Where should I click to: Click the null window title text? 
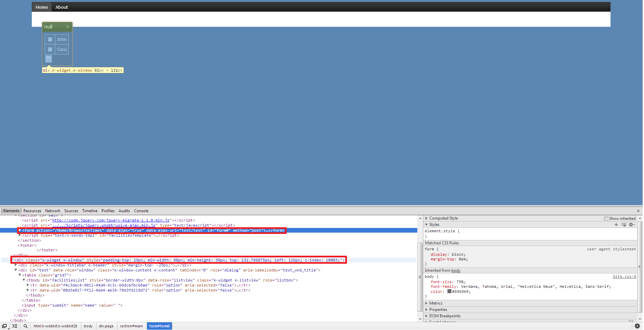48,27
